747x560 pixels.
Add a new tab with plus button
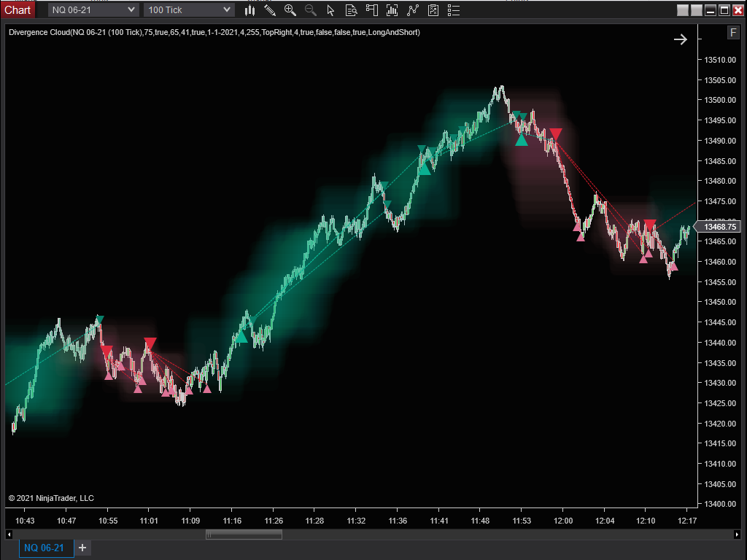point(82,548)
